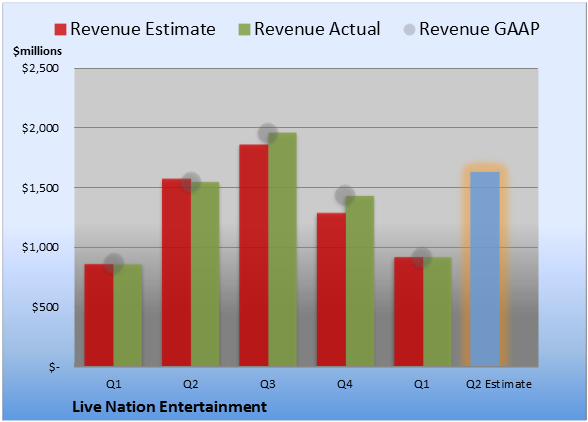The image size is (588, 422).
Task: Select the red Q2 revenue estimate bar
Action: tap(176, 273)
